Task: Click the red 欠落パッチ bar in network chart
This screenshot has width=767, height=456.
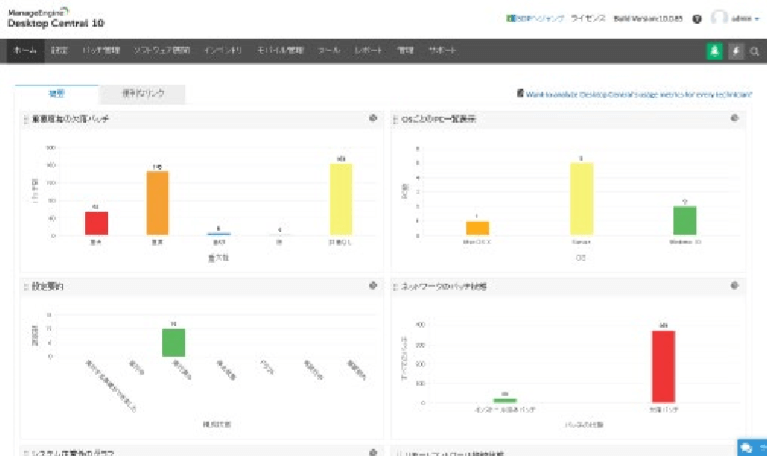Action: click(x=663, y=367)
